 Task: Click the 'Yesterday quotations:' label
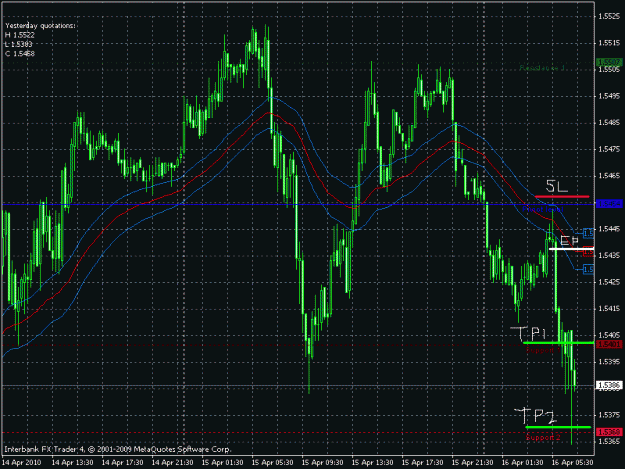40,26
